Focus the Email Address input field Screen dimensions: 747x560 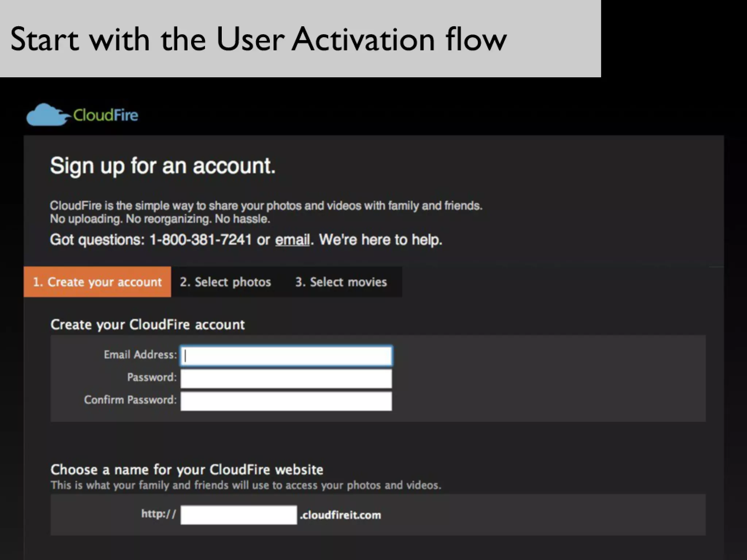[286, 355]
